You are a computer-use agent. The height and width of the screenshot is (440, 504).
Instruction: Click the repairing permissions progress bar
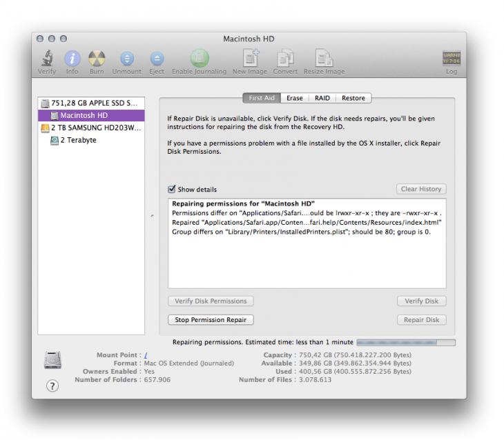[x=406, y=342]
